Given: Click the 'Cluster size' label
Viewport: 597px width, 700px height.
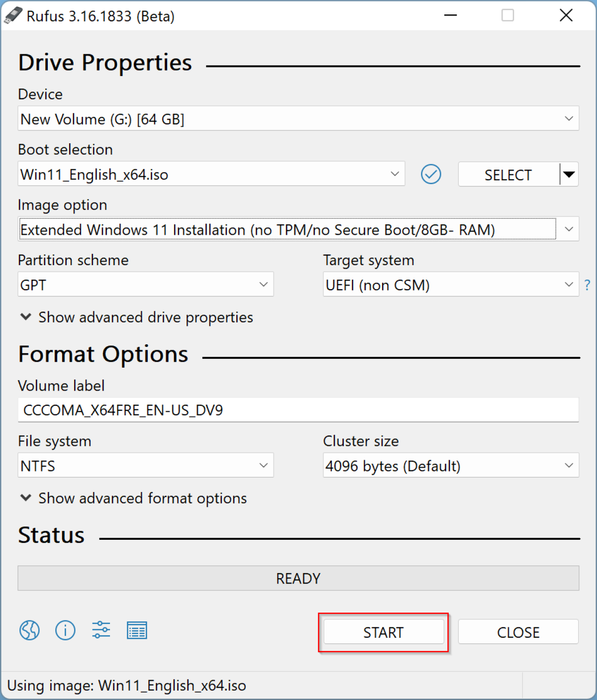Looking at the screenshot, I should pos(361,441).
